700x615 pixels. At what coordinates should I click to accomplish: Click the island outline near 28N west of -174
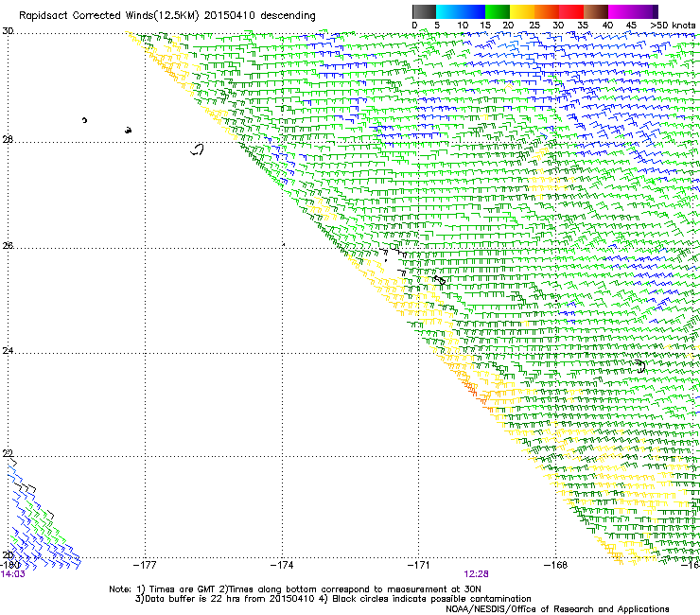(x=198, y=149)
